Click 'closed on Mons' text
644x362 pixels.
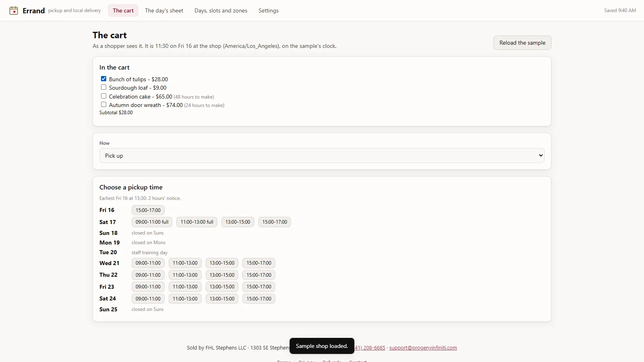pos(149,243)
